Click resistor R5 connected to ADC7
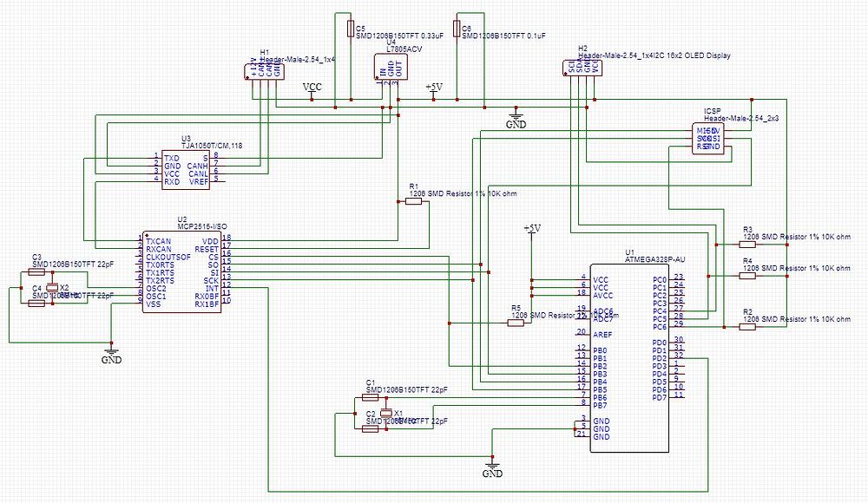The height and width of the screenshot is (503, 868). tap(514, 321)
